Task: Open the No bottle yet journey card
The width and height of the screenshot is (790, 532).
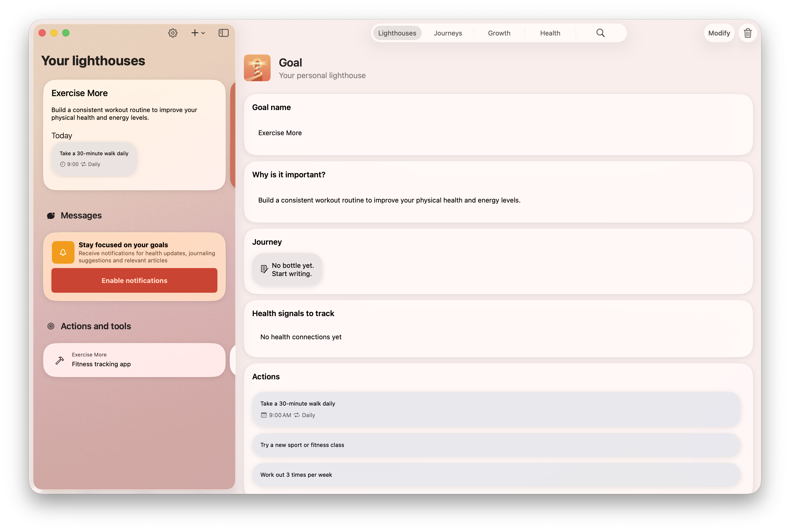Action: pyautogui.click(x=287, y=269)
